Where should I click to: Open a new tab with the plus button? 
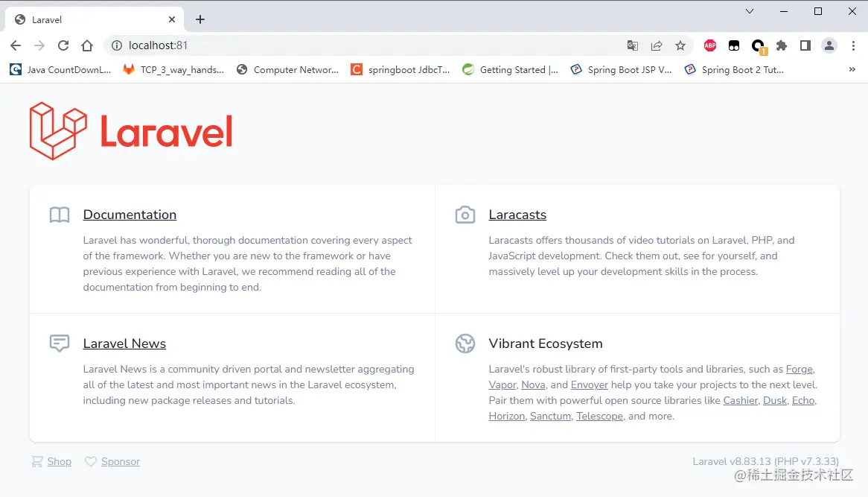tap(200, 19)
